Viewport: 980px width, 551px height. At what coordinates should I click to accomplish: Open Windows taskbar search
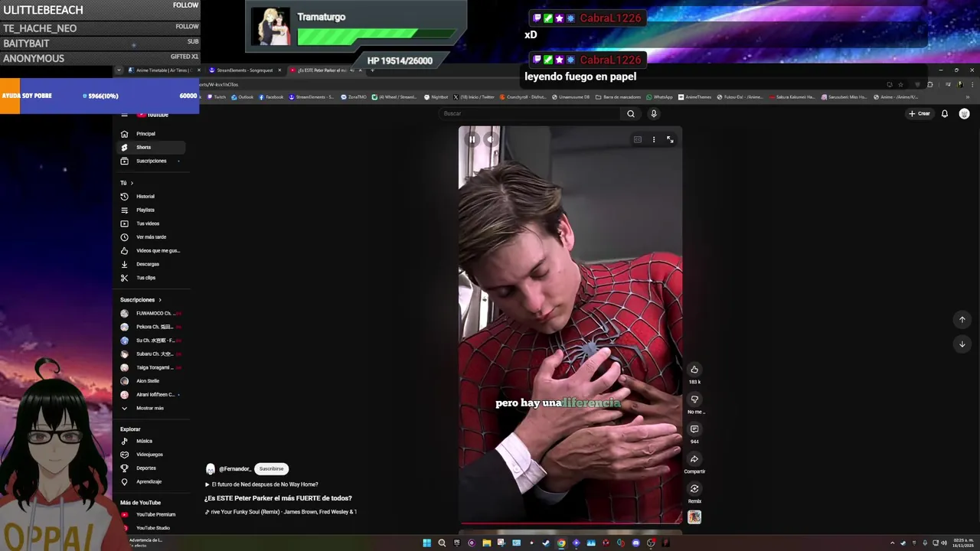click(442, 543)
